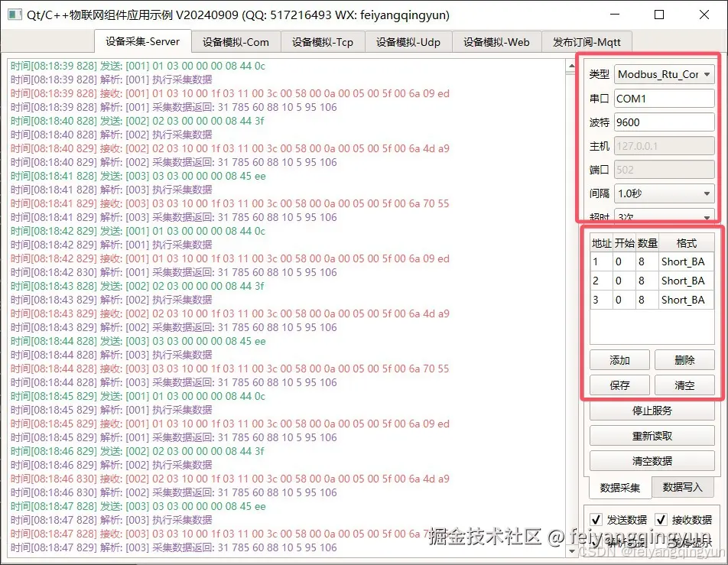The height and width of the screenshot is (565, 728).
Task: Open the 设备模拟-Udp tab
Action: 409,42
